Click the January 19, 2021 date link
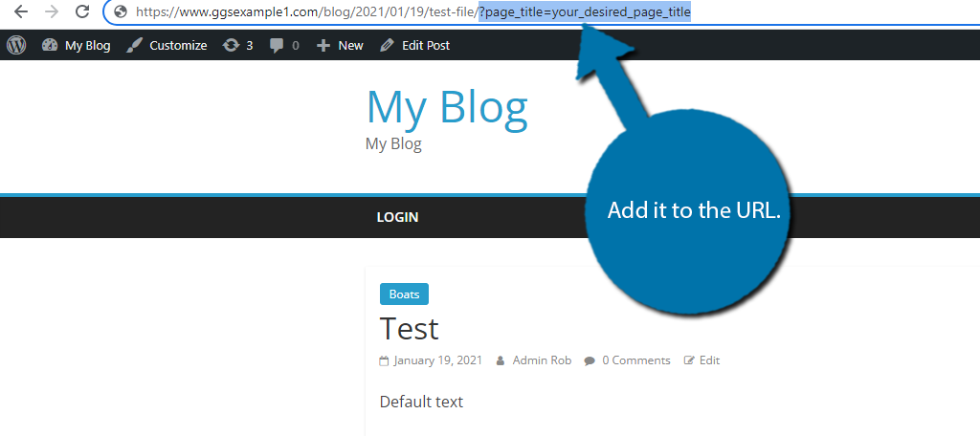The width and height of the screenshot is (980, 436). coord(438,360)
